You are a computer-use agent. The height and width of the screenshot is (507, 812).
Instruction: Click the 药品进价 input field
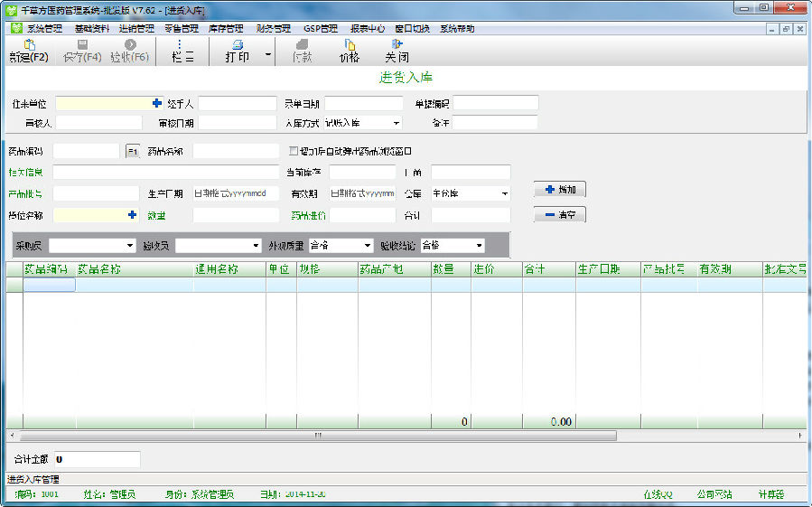362,215
